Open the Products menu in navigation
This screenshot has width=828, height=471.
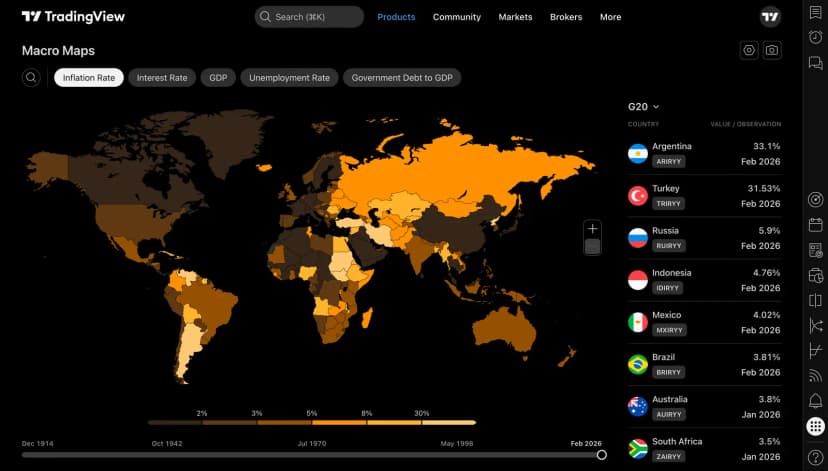pos(396,17)
